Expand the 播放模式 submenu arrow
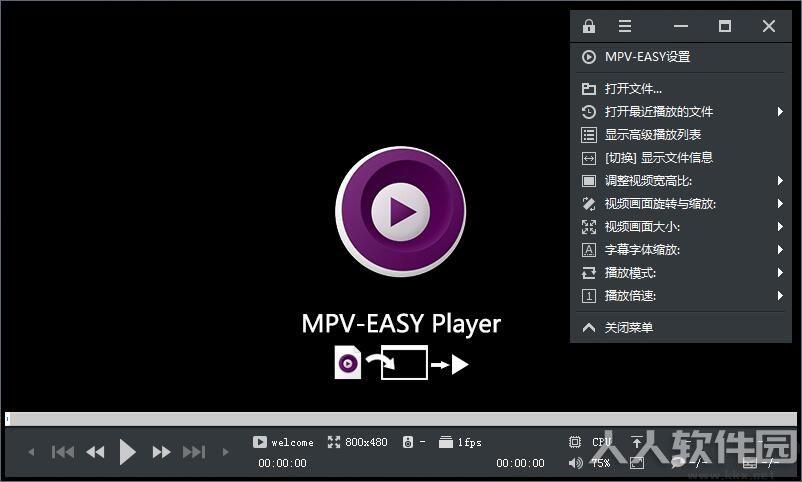Image resolution: width=802 pixels, height=482 pixels. click(x=780, y=273)
